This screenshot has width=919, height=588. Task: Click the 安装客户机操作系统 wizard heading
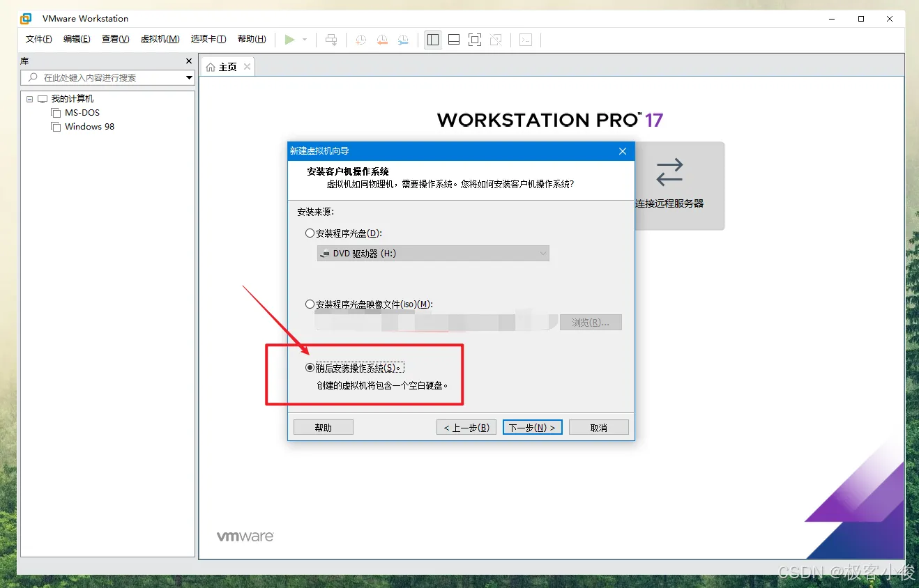point(348,171)
